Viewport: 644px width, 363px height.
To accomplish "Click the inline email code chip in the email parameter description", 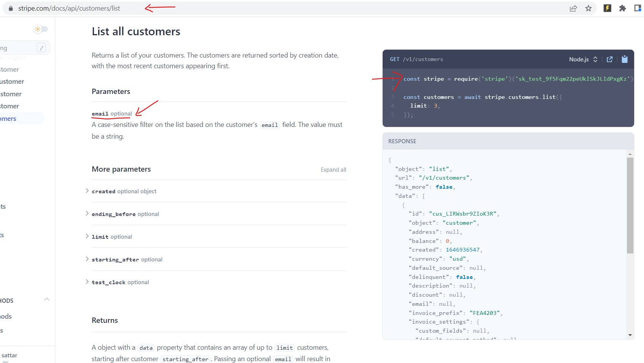I will (270, 125).
